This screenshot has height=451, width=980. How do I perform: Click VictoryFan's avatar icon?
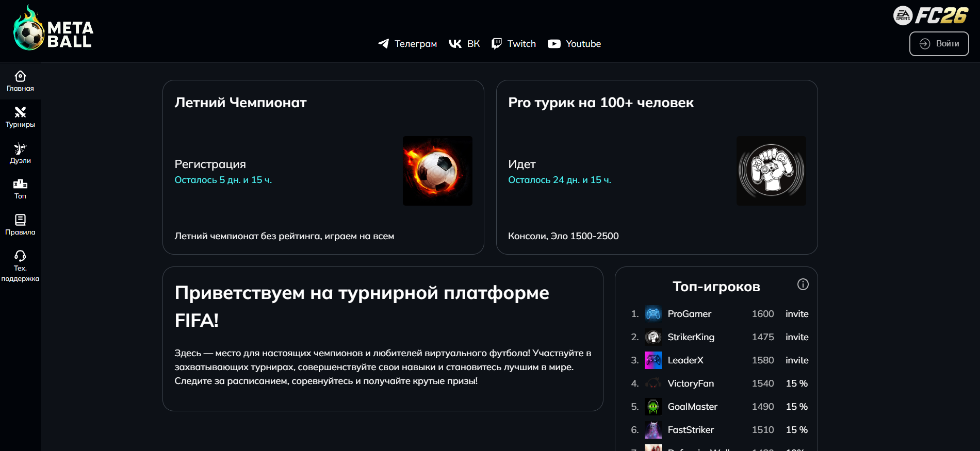coord(653,383)
